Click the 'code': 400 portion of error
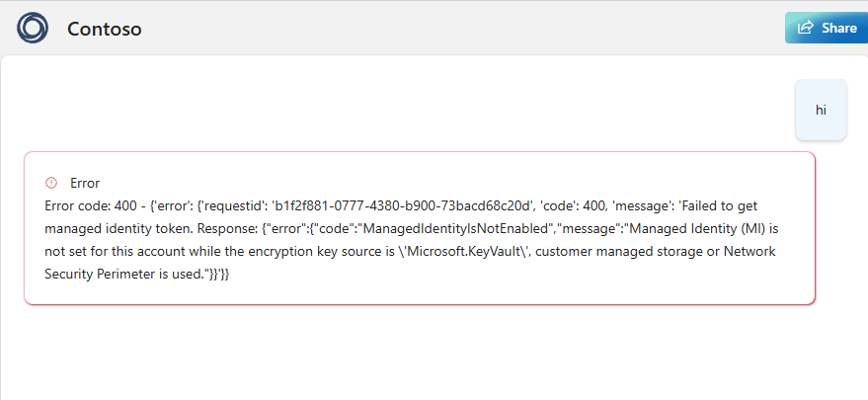Viewport: 868px width, 400px height. (560, 206)
